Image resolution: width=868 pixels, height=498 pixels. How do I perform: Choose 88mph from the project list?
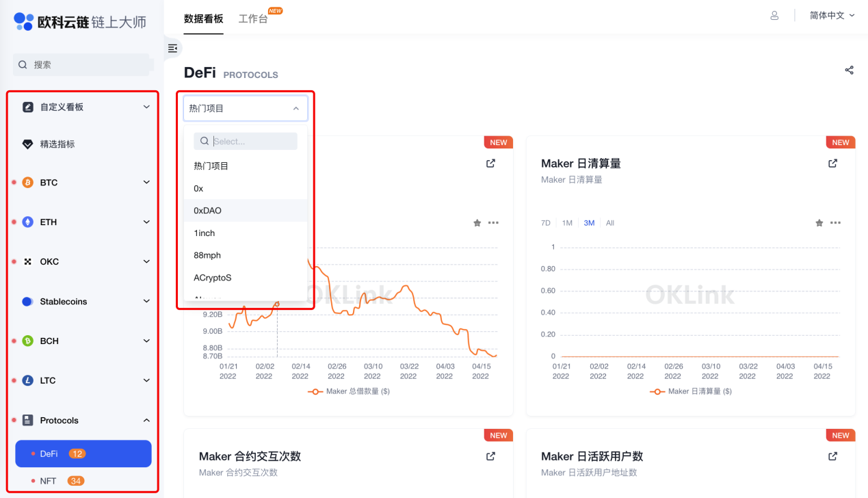pyautogui.click(x=246, y=255)
